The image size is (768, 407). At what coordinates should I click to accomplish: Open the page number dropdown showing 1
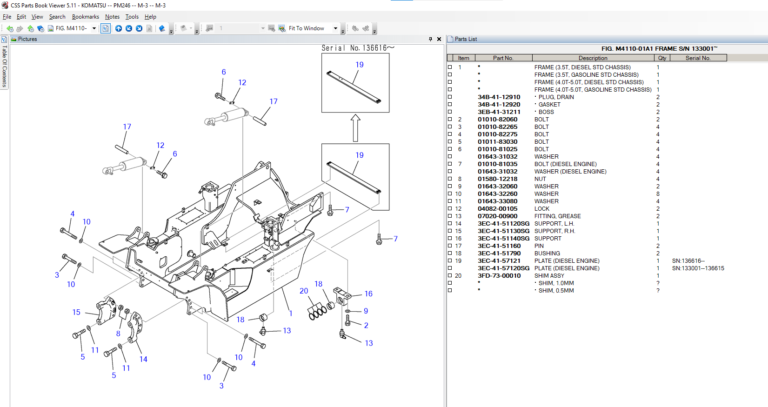coord(262,28)
